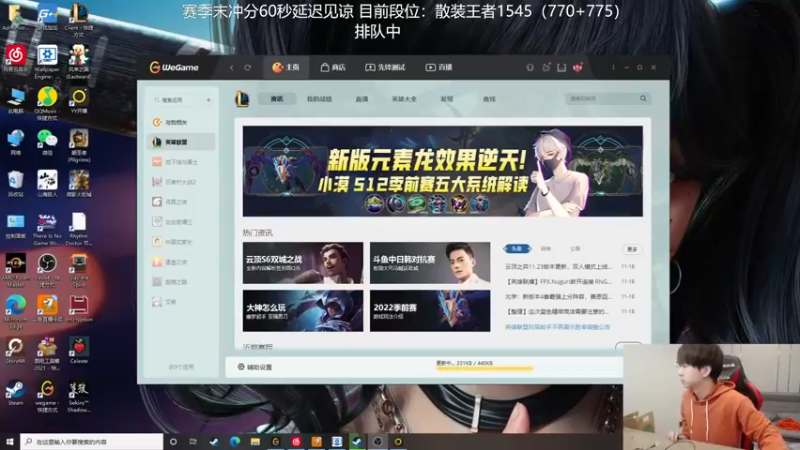
Task: Open the Steam desktop shortcut
Action: pyautogui.click(x=15, y=392)
